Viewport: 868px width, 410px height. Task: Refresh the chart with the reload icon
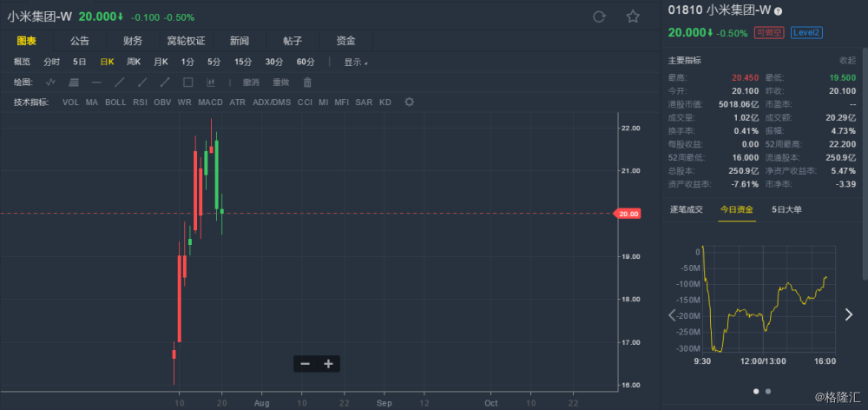pos(599,17)
